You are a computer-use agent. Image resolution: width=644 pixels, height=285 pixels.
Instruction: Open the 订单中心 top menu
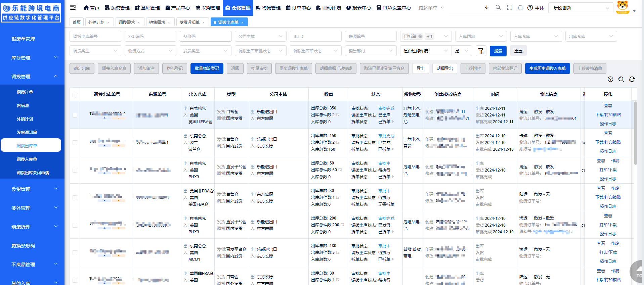coord(298,8)
